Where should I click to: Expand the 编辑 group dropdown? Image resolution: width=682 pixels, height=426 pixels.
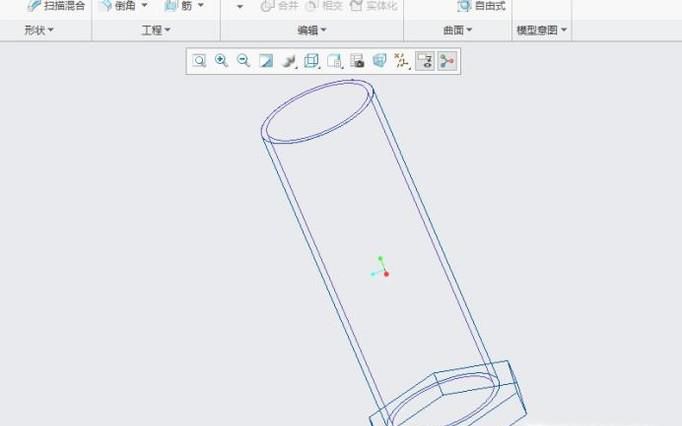click(312, 31)
